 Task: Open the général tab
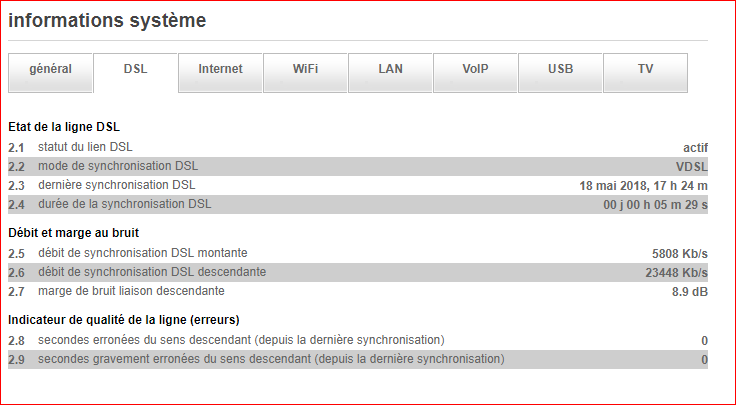[50, 70]
